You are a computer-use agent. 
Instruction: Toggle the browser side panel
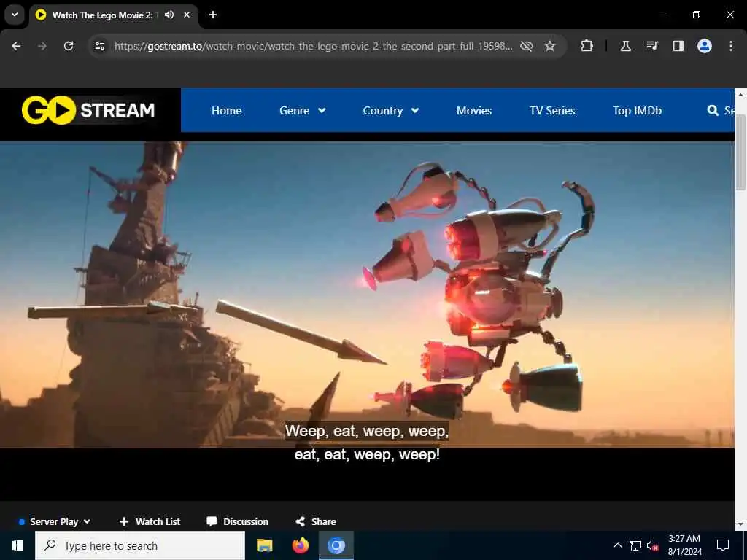678,46
